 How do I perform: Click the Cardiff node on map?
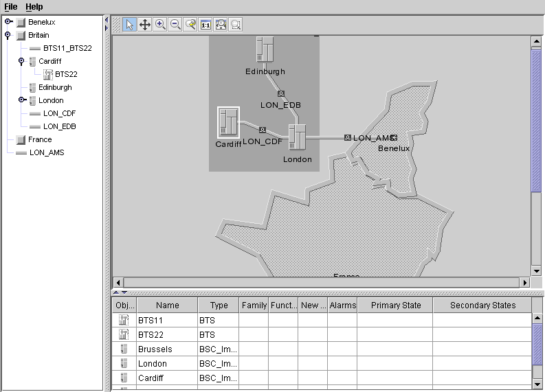(x=228, y=124)
